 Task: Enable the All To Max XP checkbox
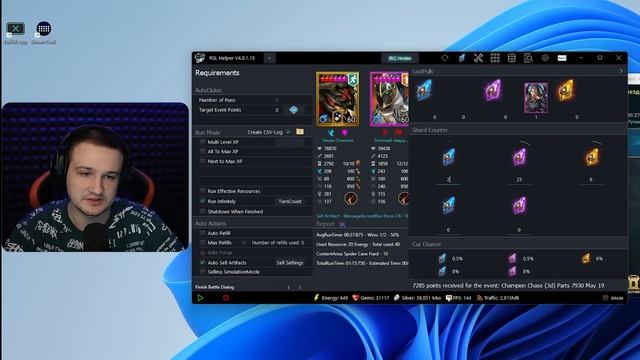[x=202, y=151]
